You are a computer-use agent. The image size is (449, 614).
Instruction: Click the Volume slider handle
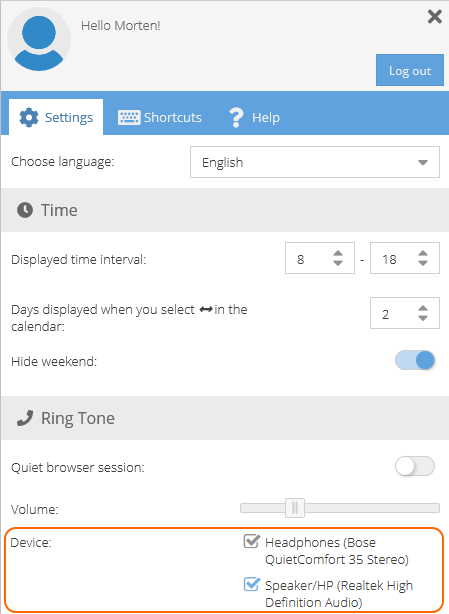(295, 508)
